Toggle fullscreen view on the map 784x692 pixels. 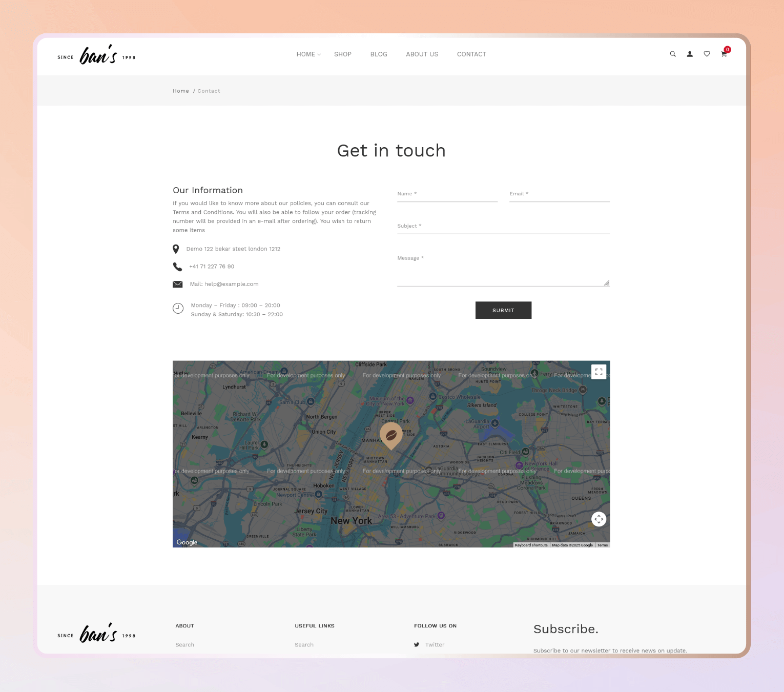tap(599, 372)
